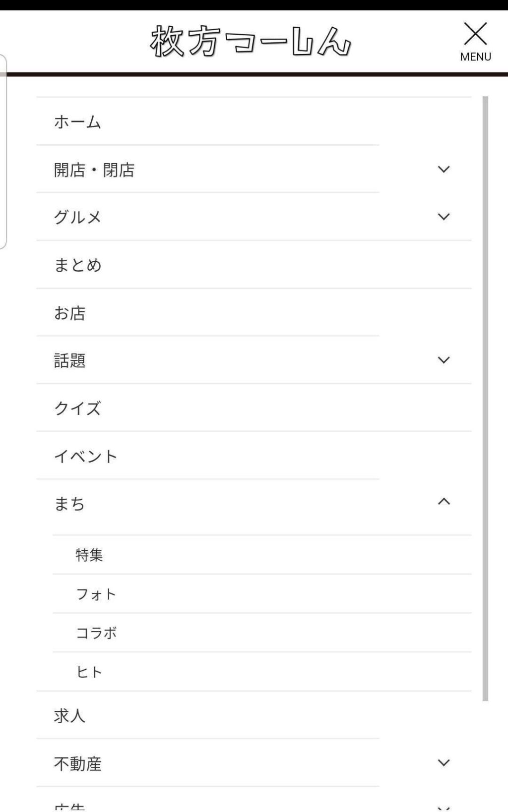Open the クイズ section

tap(77, 408)
